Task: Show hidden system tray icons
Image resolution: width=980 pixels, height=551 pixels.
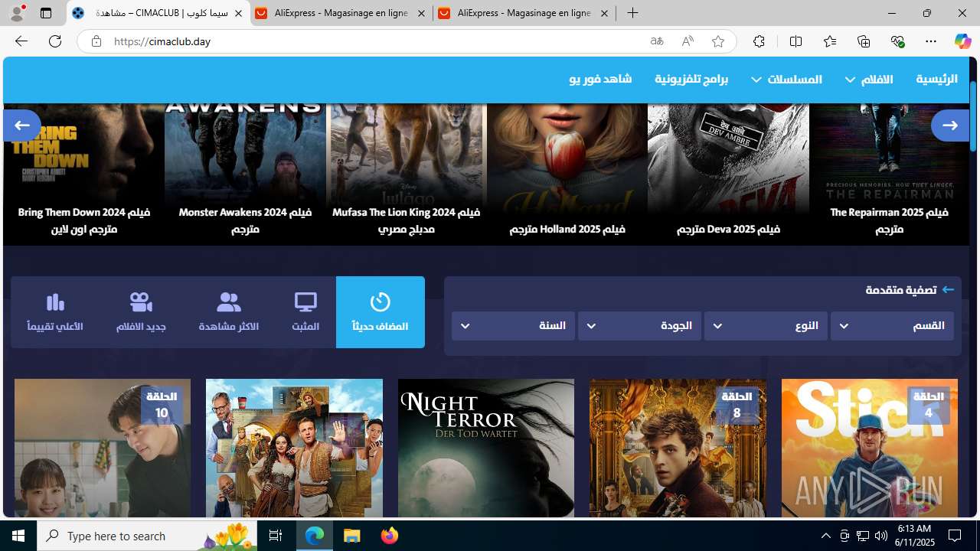Action: pos(825,536)
